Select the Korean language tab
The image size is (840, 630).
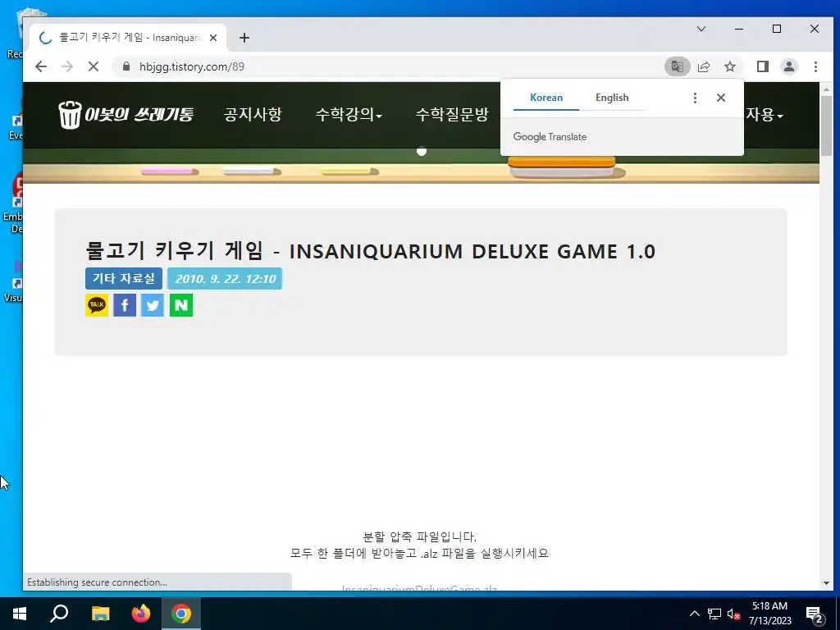546,98
